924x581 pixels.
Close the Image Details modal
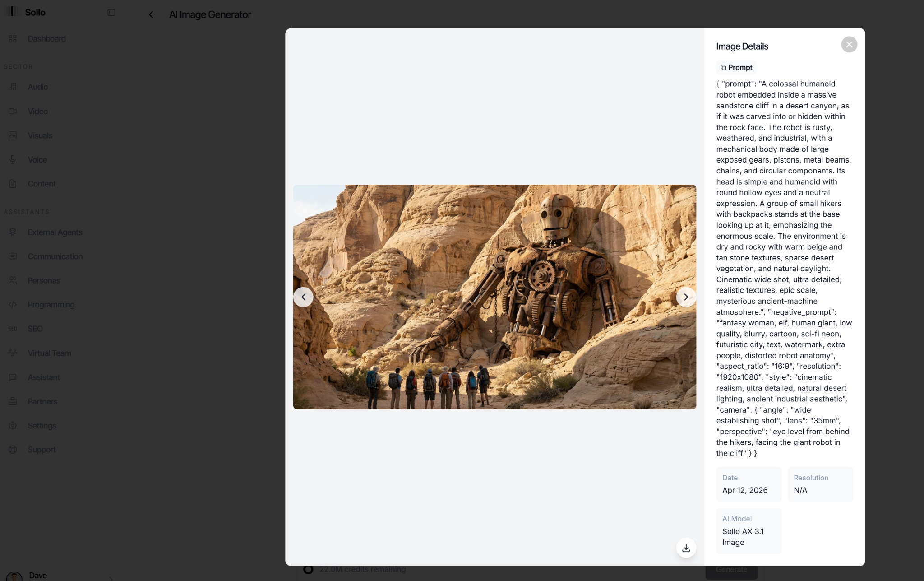pyautogui.click(x=849, y=45)
